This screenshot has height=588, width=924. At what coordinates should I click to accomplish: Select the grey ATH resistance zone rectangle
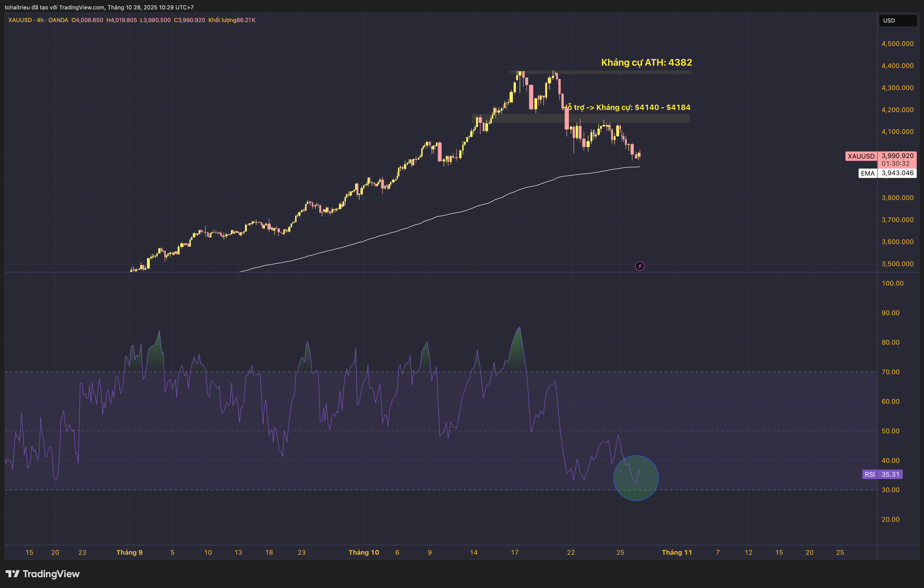tap(600, 72)
